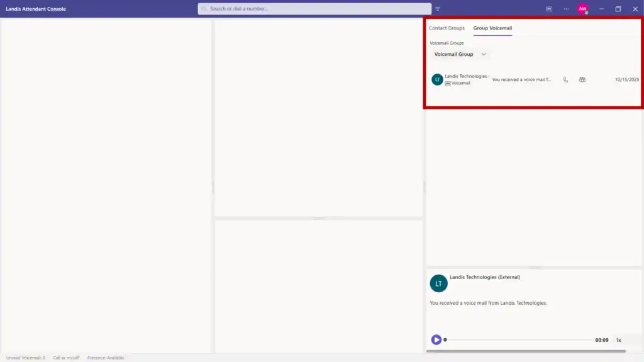The height and width of the screenshot is (362, 644).
Task: Click the search or dial a number field
Action: (x=314, y=9)
